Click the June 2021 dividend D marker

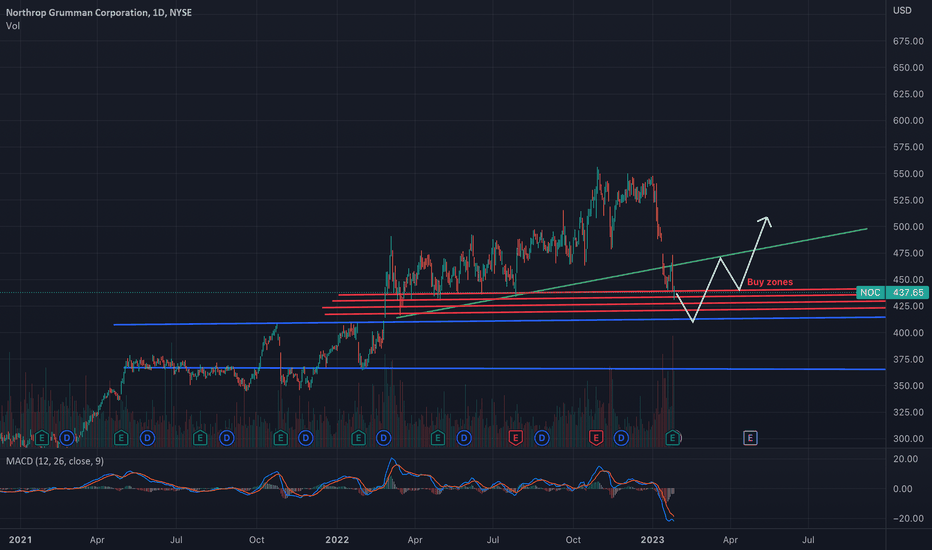point(147,438)
